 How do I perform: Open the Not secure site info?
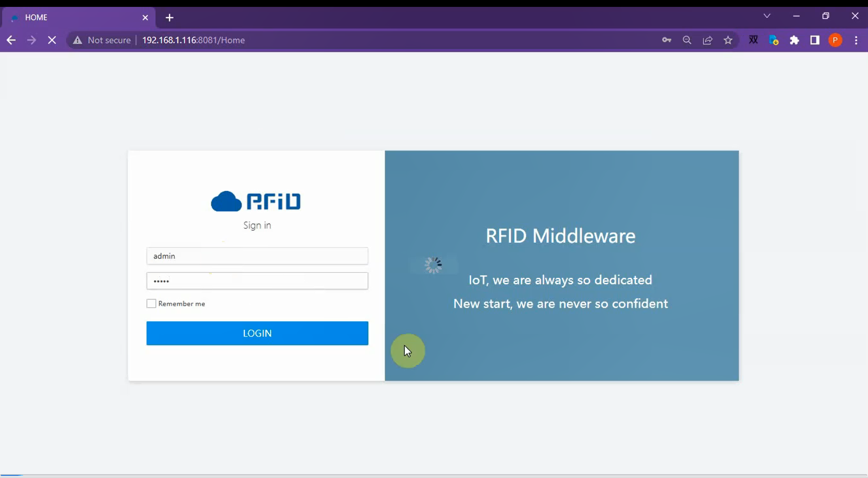pyautogui.click(x=102, y=40)
